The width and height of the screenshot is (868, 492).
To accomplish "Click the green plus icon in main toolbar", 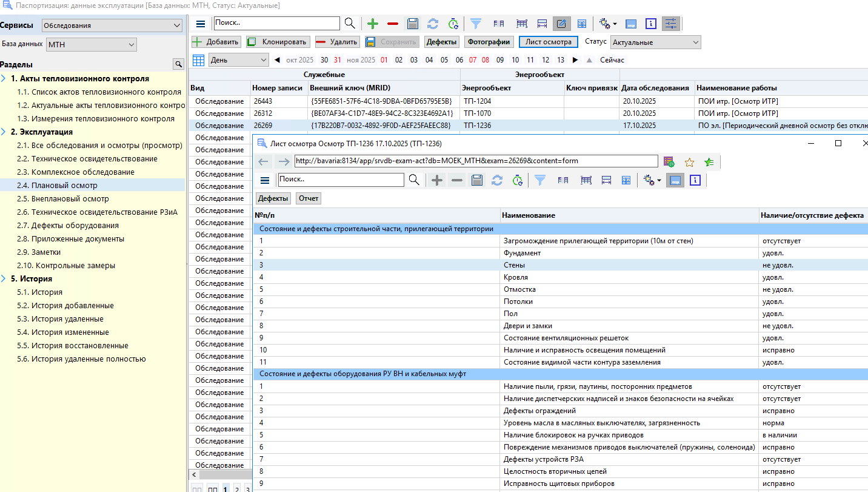I will point(373,24).
